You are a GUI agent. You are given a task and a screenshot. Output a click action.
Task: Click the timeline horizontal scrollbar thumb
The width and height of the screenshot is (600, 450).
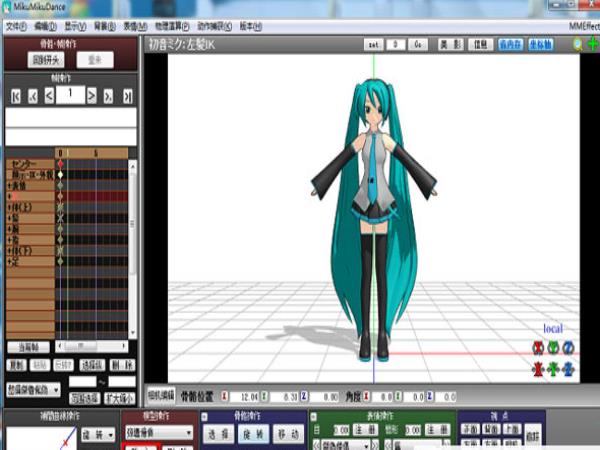click(x=80, y=346)
